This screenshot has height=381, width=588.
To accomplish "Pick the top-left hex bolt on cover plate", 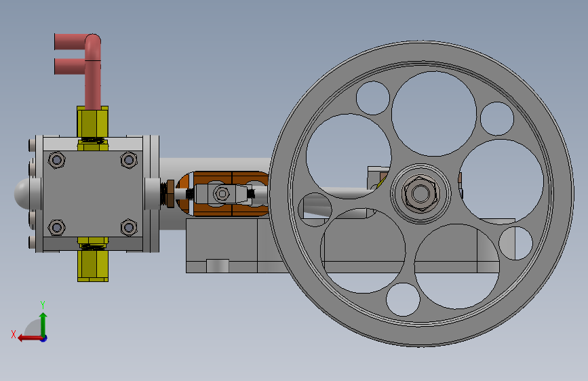I will [56, 161].
